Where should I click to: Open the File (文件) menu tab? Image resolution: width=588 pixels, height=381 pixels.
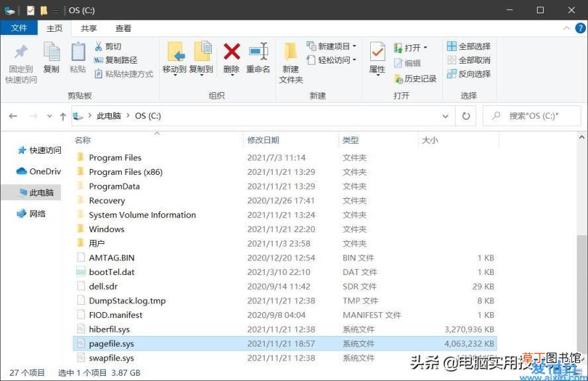[19, 28]
